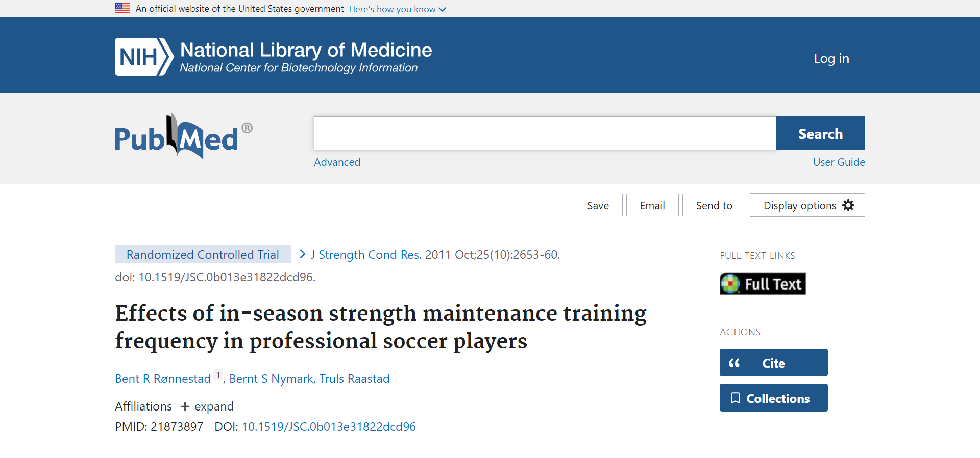980x458 pixels.
Task: Click the Display options gear icon
Action: click(848, 205)
